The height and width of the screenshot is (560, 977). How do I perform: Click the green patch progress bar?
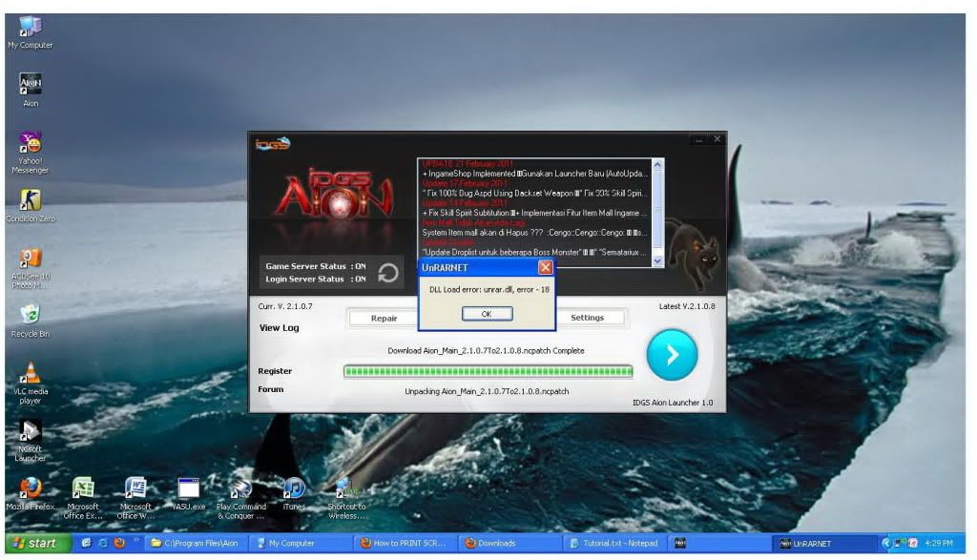[x=487, y=371]
